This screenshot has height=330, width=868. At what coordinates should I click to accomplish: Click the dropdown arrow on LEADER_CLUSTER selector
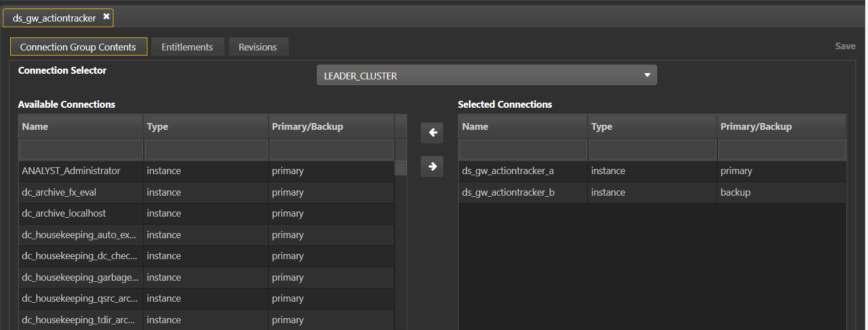point(647,74)
